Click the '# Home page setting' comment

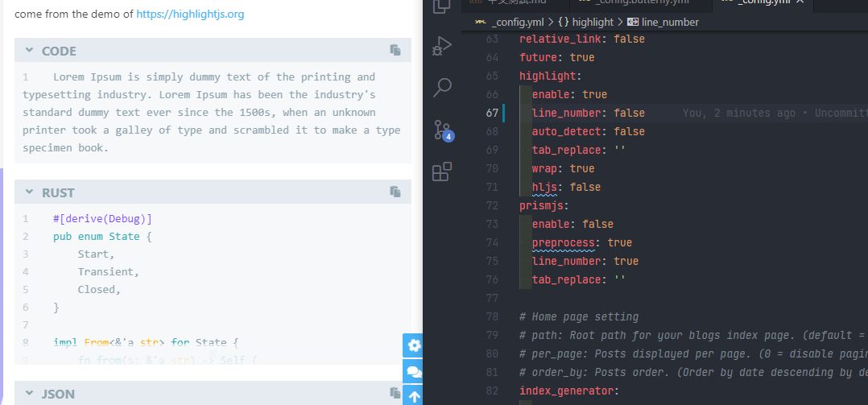tap(579, 317)
